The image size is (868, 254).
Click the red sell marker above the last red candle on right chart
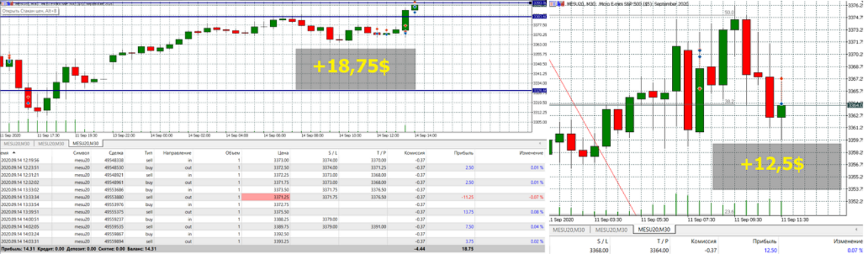(781, 79)
